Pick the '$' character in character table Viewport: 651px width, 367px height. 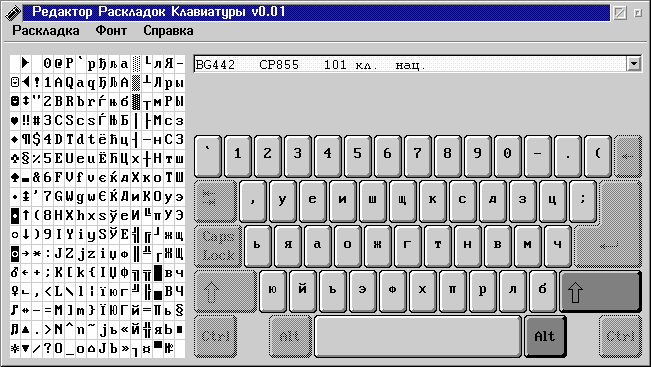[x=37, y=139]
